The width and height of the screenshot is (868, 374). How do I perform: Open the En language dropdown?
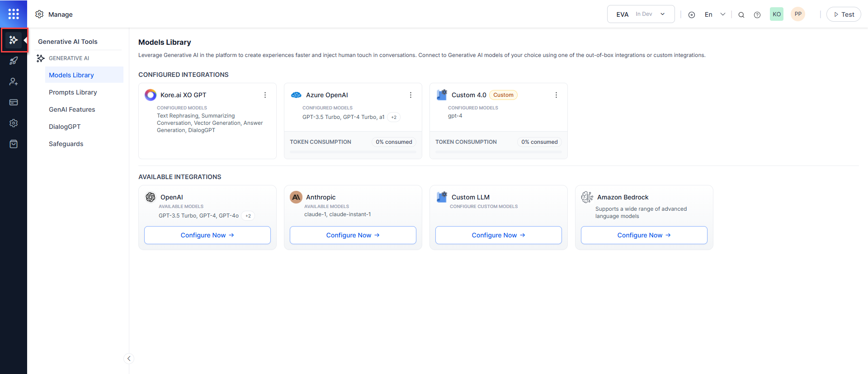point(715,14)
